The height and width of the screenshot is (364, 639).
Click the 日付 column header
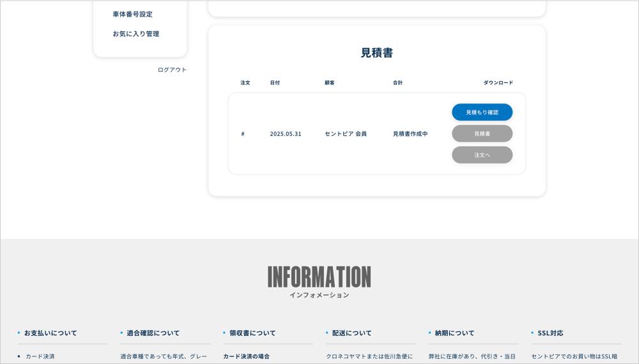tap(275, 83)
